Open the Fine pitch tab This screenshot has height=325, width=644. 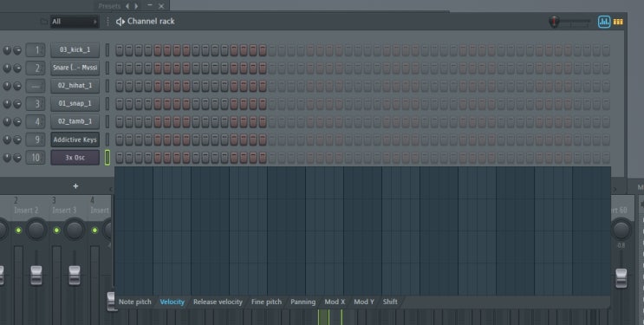tap(267, 302)
